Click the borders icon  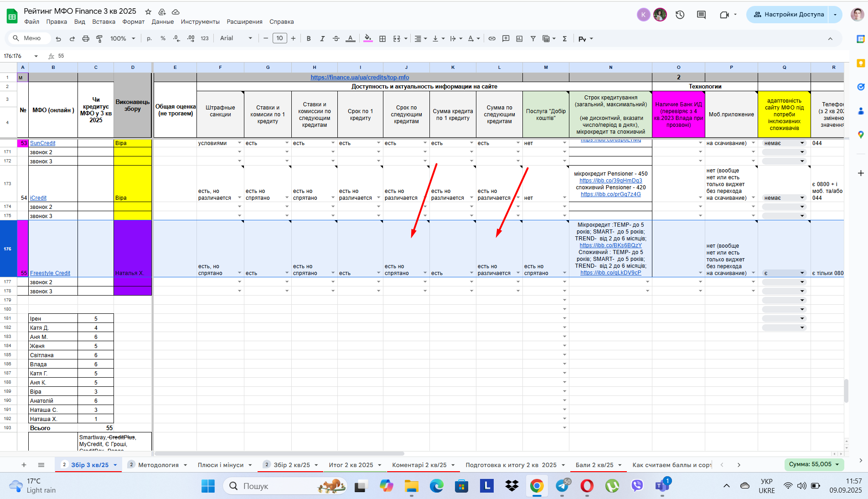tap(382, 39)
